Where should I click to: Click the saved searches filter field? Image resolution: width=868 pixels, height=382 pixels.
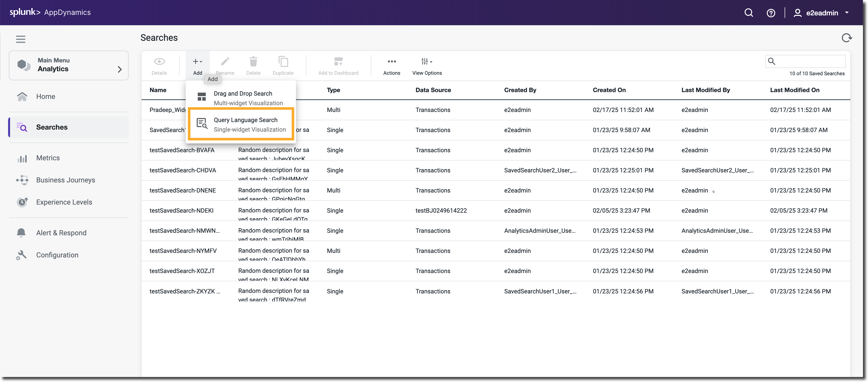click(805, 61)
